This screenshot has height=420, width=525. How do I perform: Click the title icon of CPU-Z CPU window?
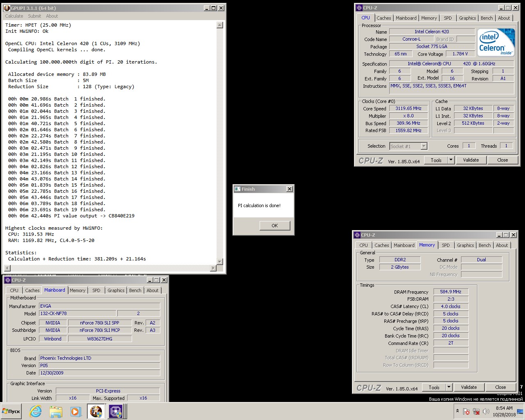359,7
